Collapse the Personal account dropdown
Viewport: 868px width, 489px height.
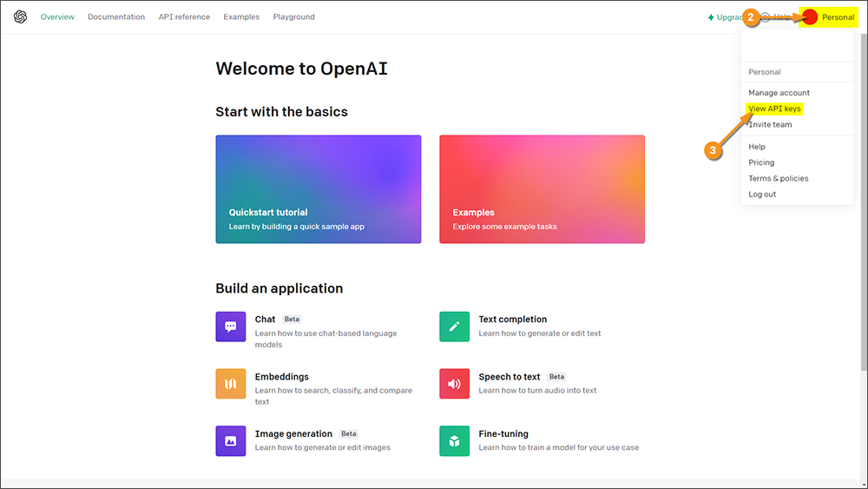829,17
